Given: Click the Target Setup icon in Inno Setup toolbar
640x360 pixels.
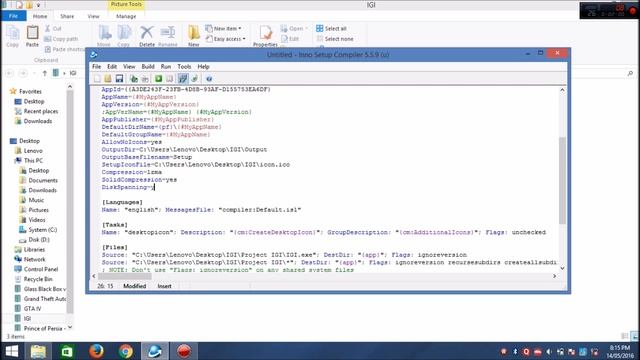Looking at the screenshot, I should pyautogui.click(x=183, y=78).
